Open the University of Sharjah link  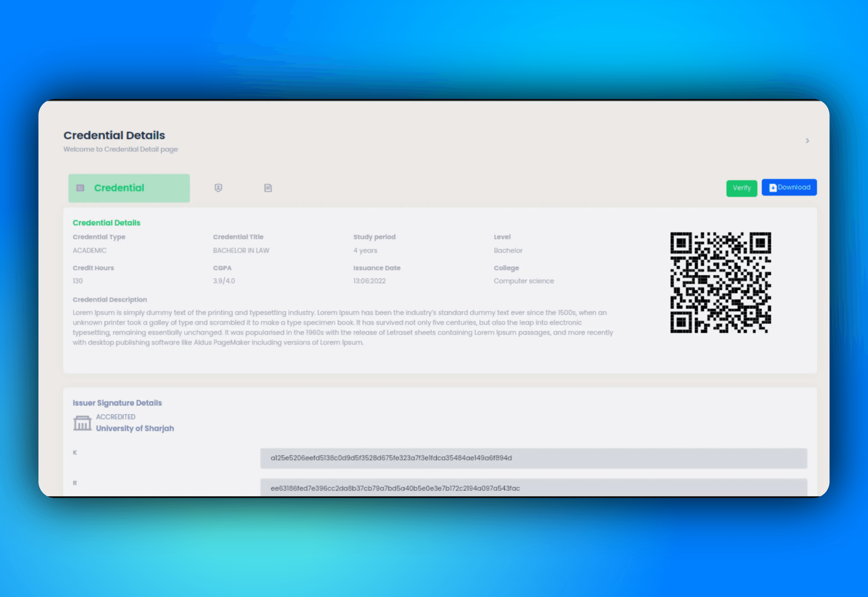click(x=135, y=428)
